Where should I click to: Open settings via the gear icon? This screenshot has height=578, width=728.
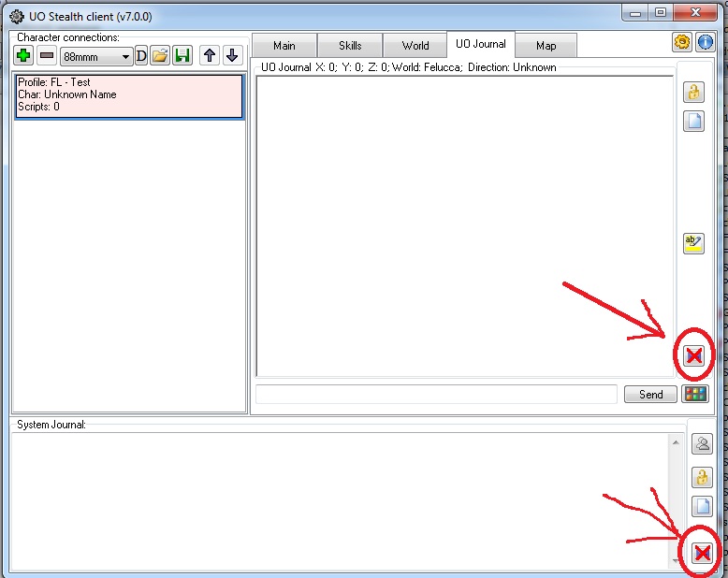(x=682, y=42)
